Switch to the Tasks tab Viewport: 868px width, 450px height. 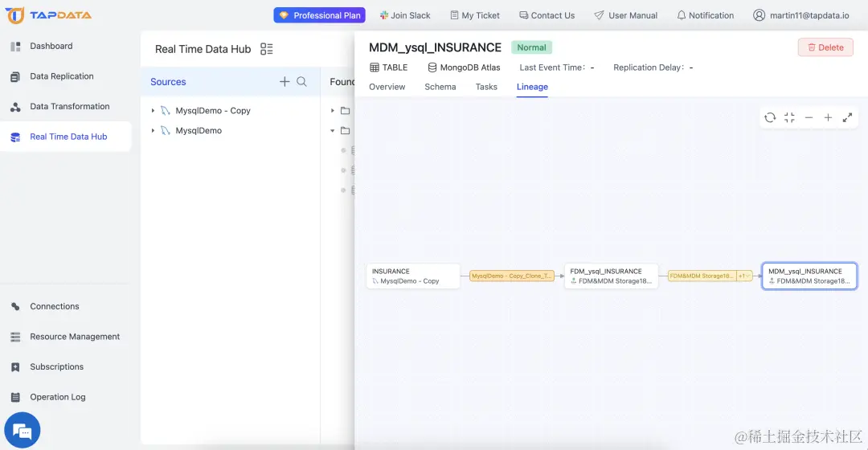point(486,87)
